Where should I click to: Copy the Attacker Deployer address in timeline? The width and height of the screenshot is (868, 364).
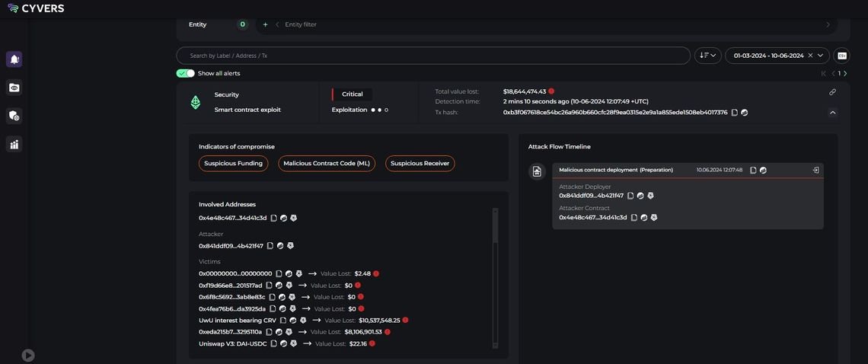631,196
